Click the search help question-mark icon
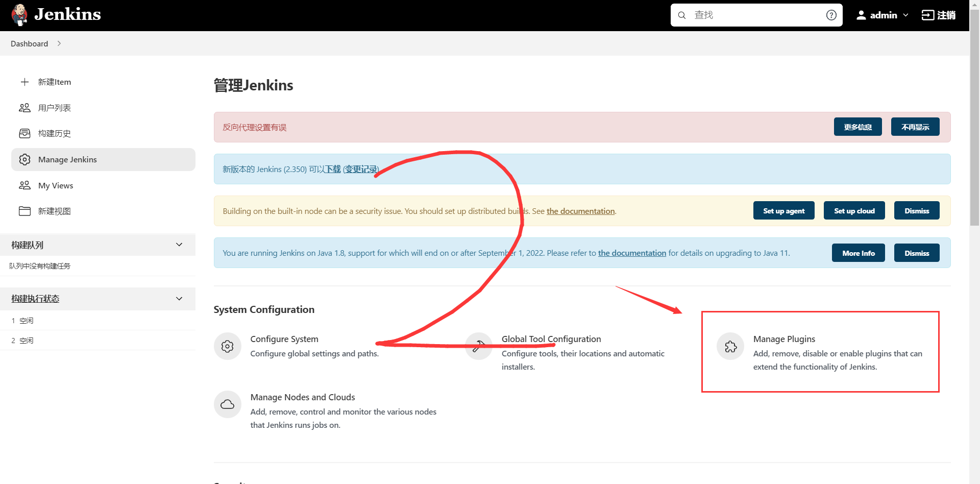The height and width of the screenshot is (484, 980). 831,15
